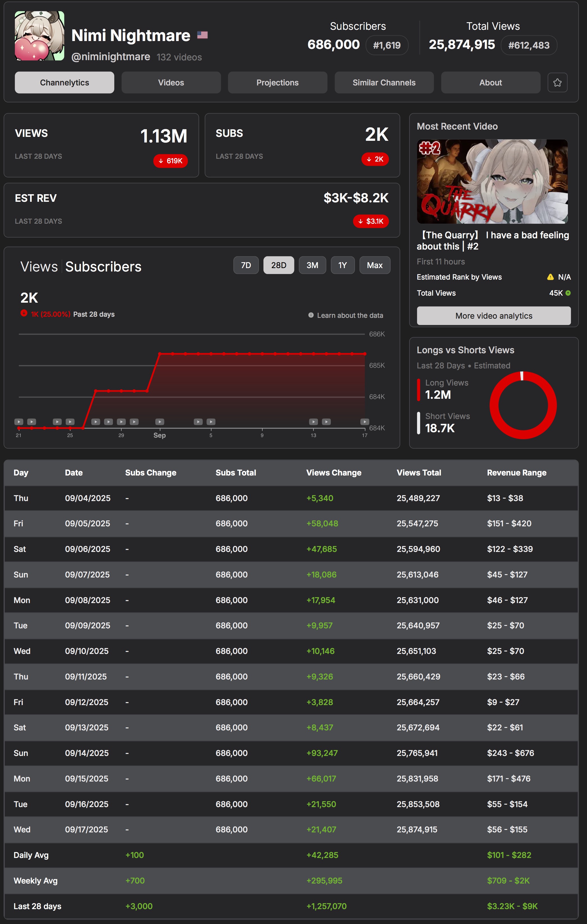Click the video marker above the 21 axis label
The image size is (587, 924).
tap(19, 422)
